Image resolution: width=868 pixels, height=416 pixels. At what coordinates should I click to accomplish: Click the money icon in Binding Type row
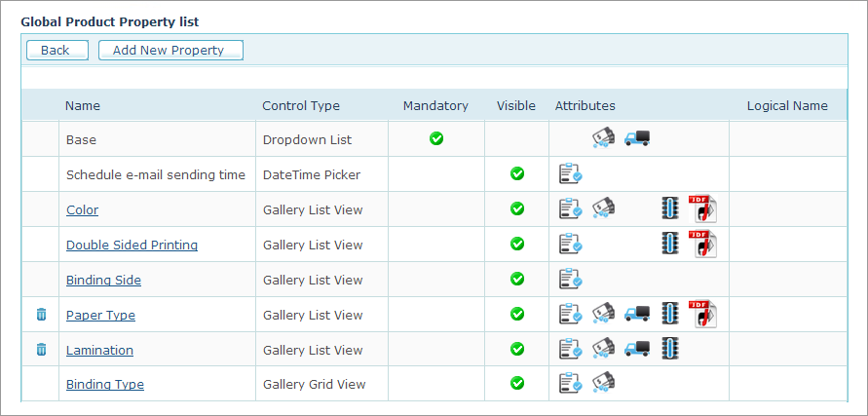(604, 384)
